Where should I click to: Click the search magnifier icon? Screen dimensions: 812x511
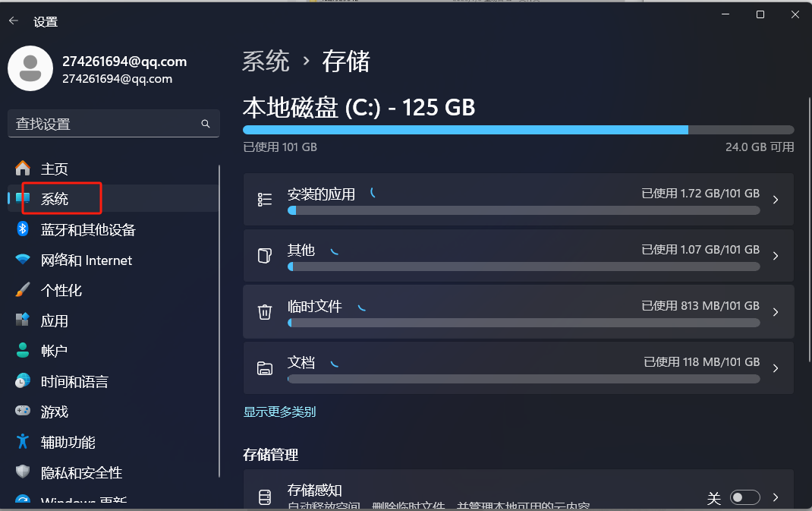206,124
